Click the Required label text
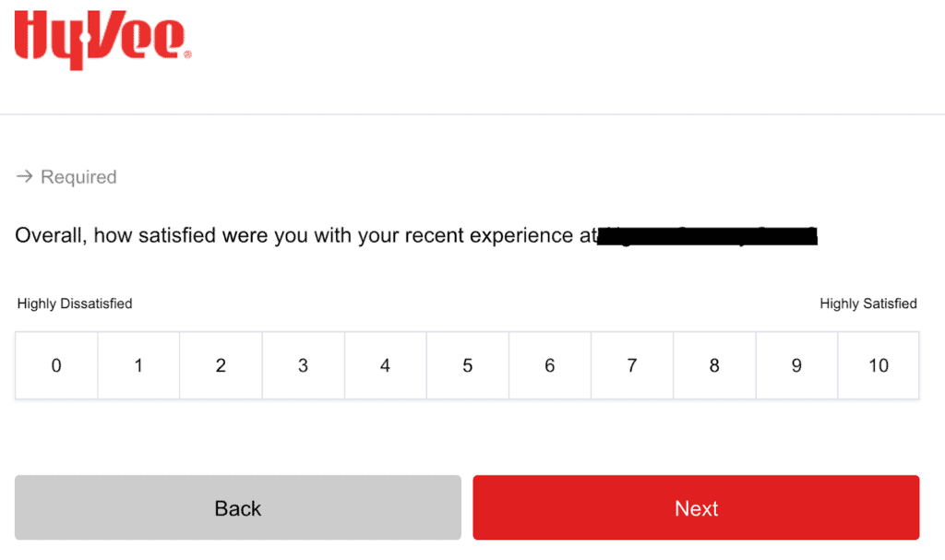This screenshot has width=945, height=560. click(78, 177)
